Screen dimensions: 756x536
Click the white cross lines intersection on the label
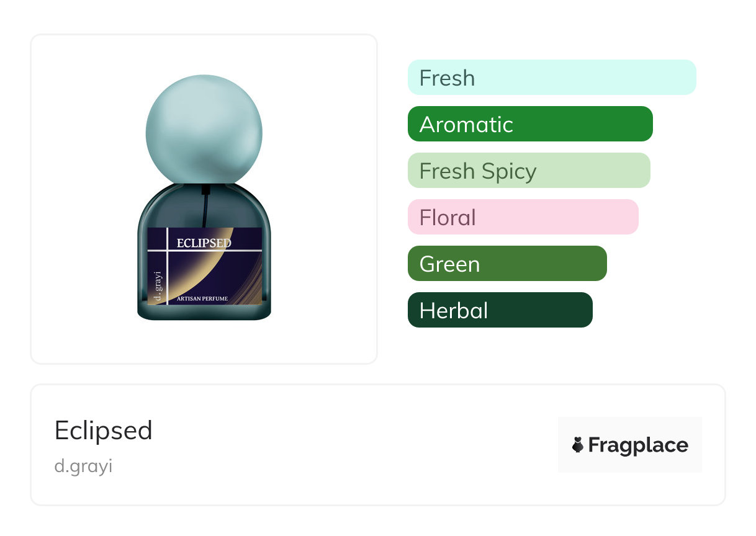pyautogui.click(x=167, y=251)
